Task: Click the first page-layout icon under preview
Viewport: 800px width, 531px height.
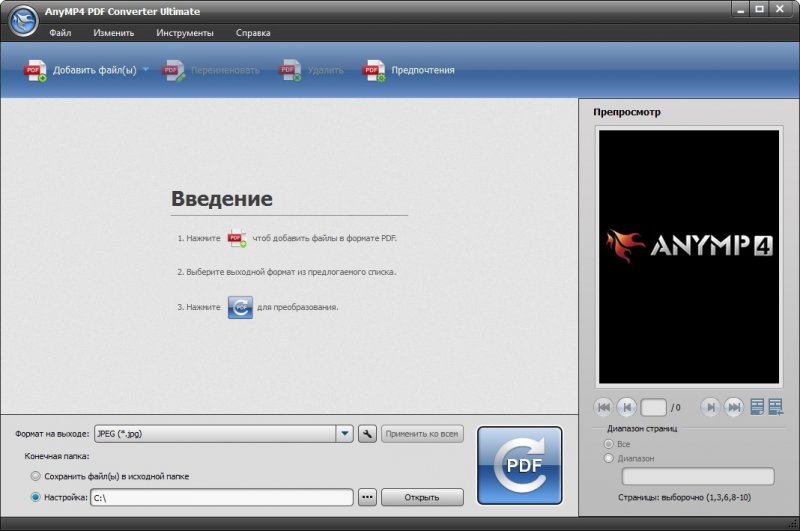Action: point(757,407)
